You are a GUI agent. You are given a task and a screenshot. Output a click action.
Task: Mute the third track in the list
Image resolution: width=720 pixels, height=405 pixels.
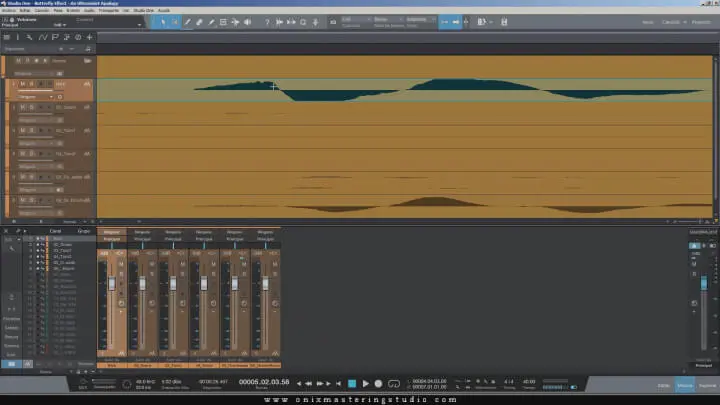(x=22, y=107)
